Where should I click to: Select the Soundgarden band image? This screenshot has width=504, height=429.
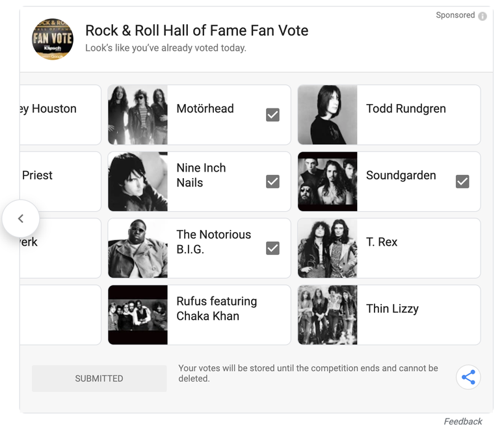click(328, 182)
